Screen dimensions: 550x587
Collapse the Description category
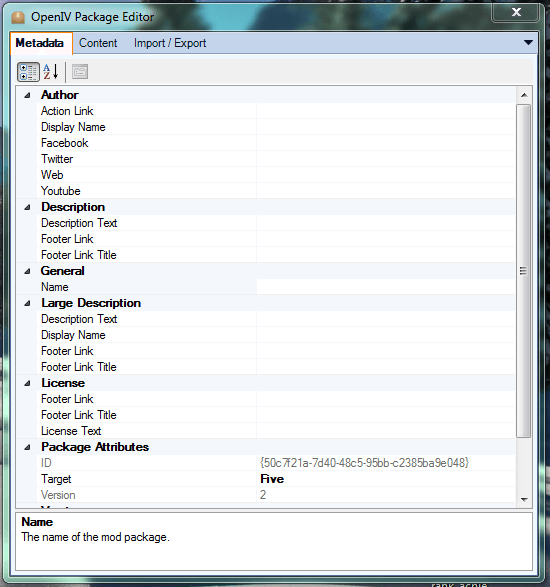click(x=27, y=207)
